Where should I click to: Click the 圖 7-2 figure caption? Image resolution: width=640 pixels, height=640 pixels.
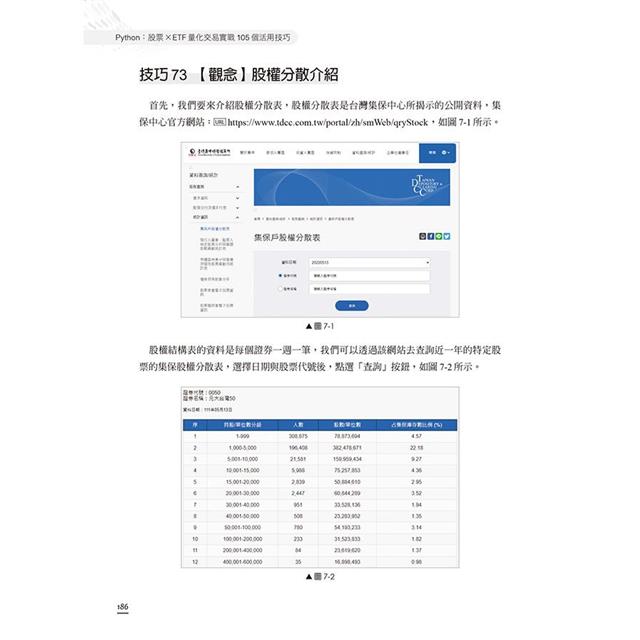click(x=320, y=577)
